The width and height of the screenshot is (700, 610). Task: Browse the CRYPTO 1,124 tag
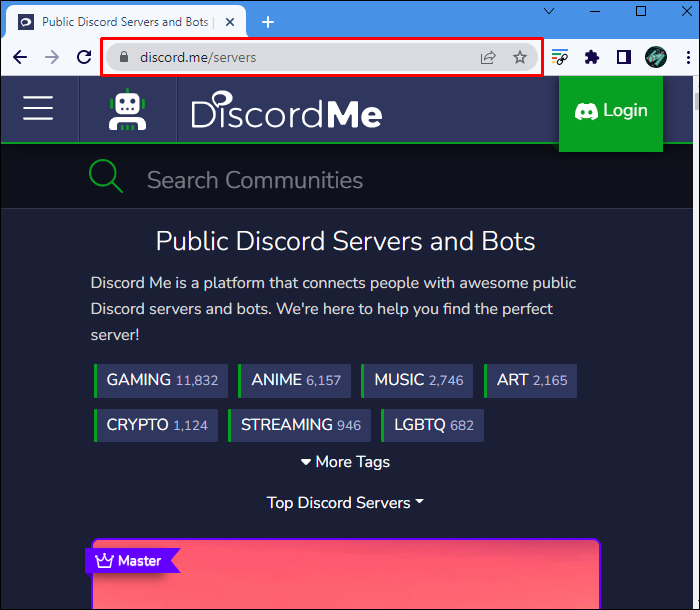tap(156, 425)
